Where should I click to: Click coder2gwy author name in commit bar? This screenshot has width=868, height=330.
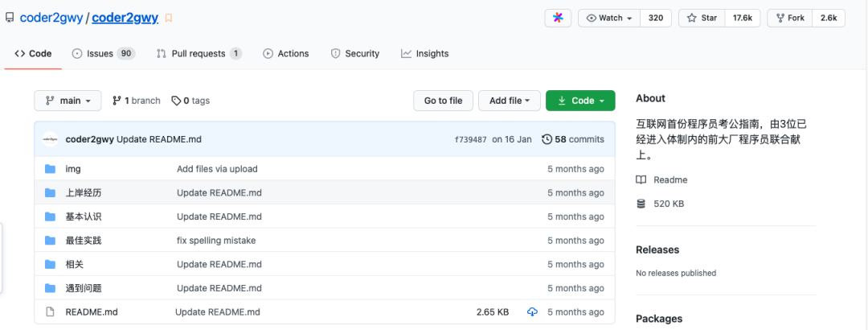90,139
